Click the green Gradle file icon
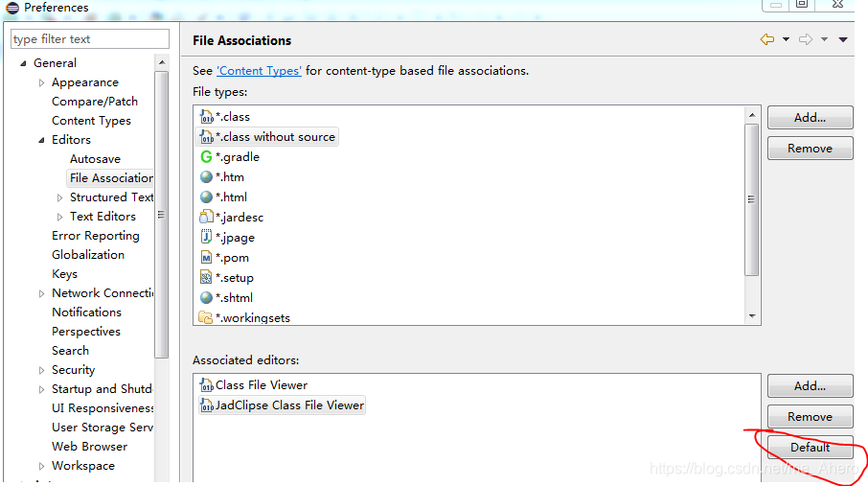Screen dimensions: 868x486 pyautogui.click(x=207, y=157)
